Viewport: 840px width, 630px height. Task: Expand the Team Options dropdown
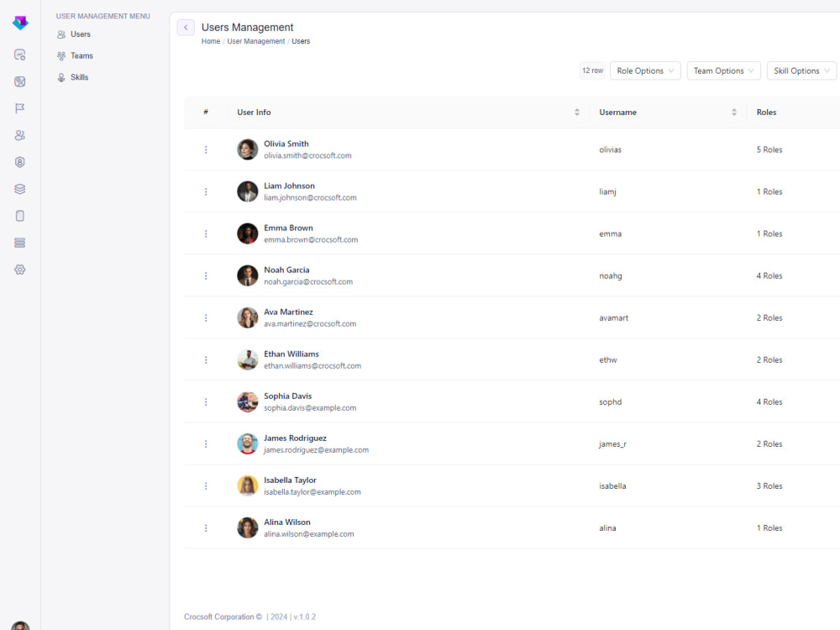point(723,71)
